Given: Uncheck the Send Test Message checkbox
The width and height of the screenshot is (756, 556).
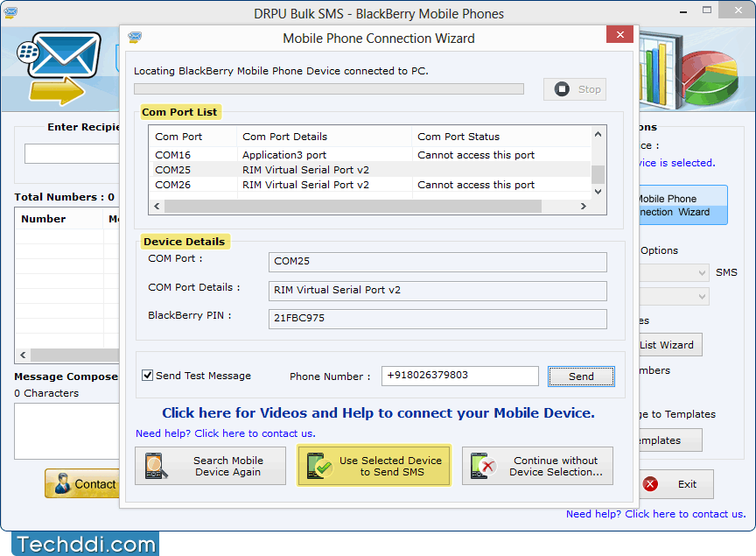Looking at the screenshot, I should tap(148, 375).
